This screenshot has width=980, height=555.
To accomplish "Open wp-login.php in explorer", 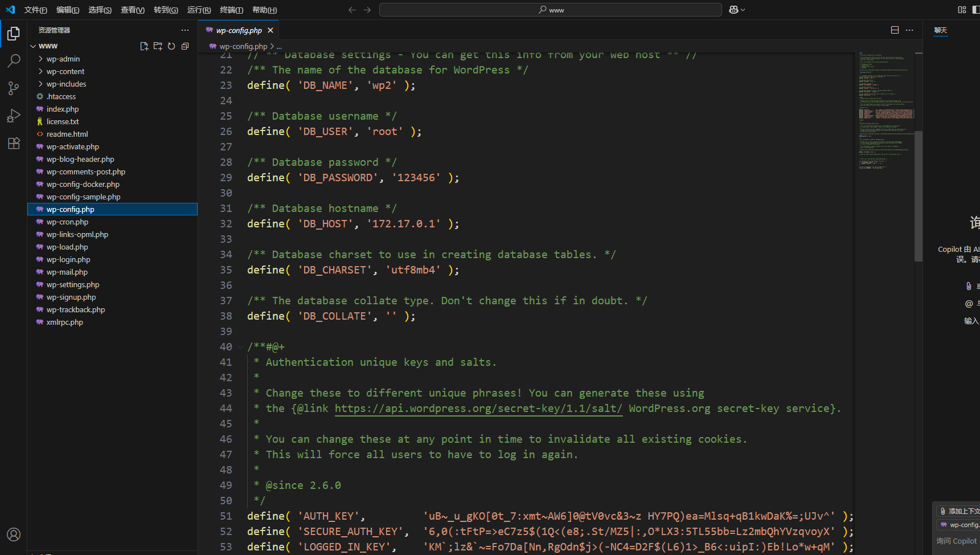I will 113,259.
